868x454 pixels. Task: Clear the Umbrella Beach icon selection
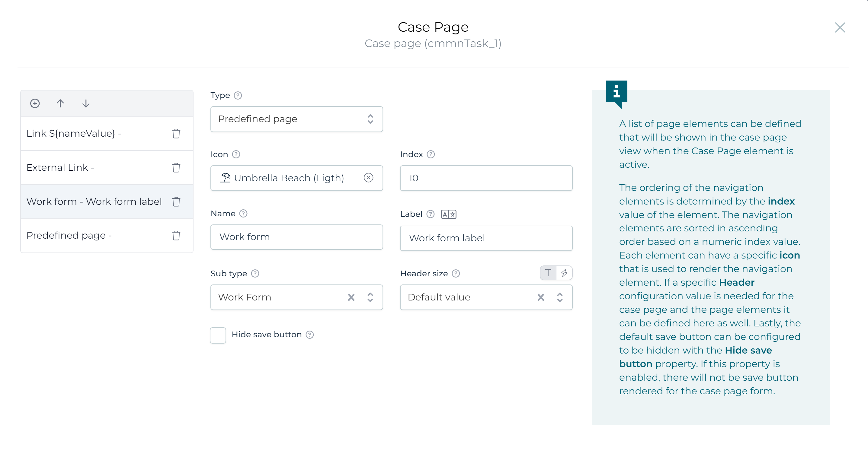[369, 178]
